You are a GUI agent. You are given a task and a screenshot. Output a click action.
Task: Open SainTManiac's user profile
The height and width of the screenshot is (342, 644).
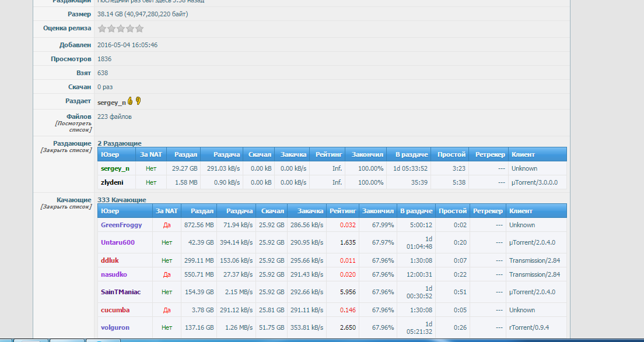point(121,292)
